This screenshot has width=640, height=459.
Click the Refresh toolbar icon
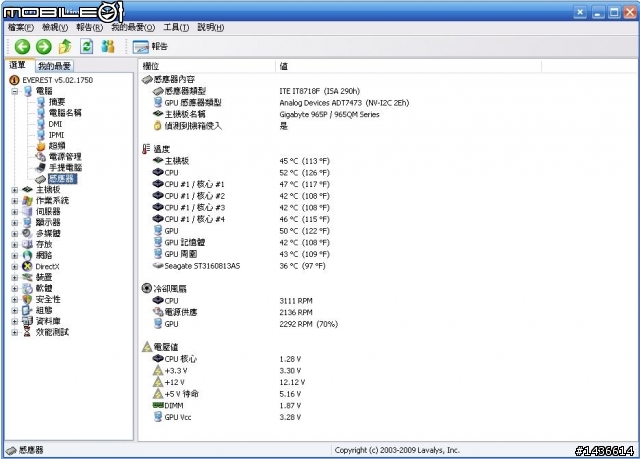(x=87, y=47)
